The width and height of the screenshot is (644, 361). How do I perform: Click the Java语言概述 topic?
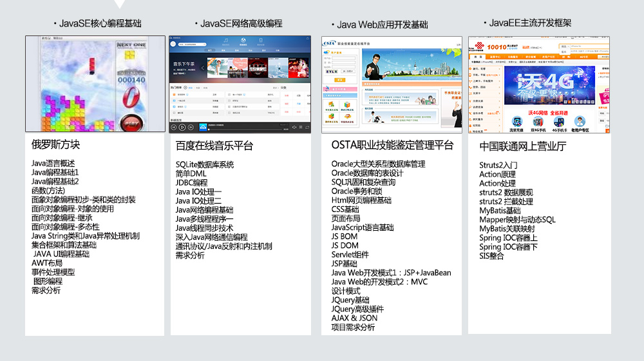point(53,163)
